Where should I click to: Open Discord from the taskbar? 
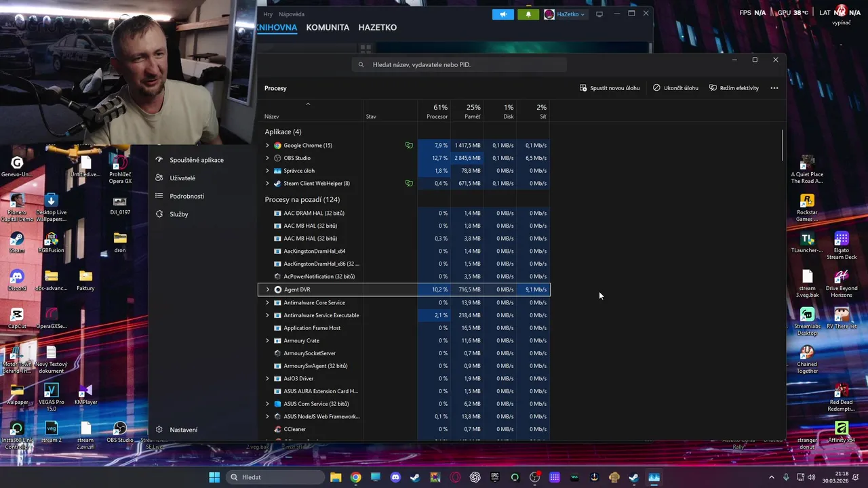tap(396, 477)
